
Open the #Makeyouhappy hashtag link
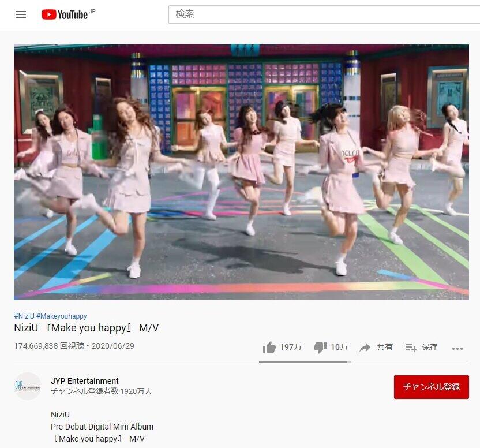[x=62, y=316]
